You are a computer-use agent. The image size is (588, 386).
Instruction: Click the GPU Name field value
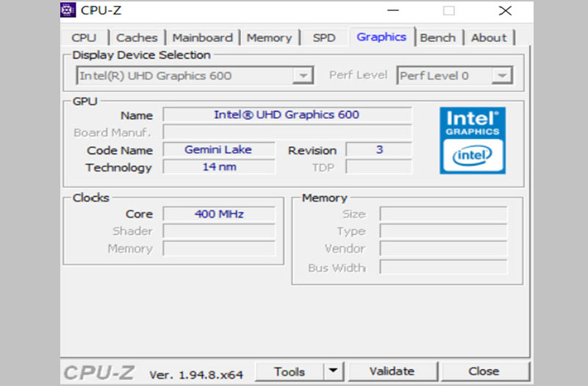click(x=287, y=115)
